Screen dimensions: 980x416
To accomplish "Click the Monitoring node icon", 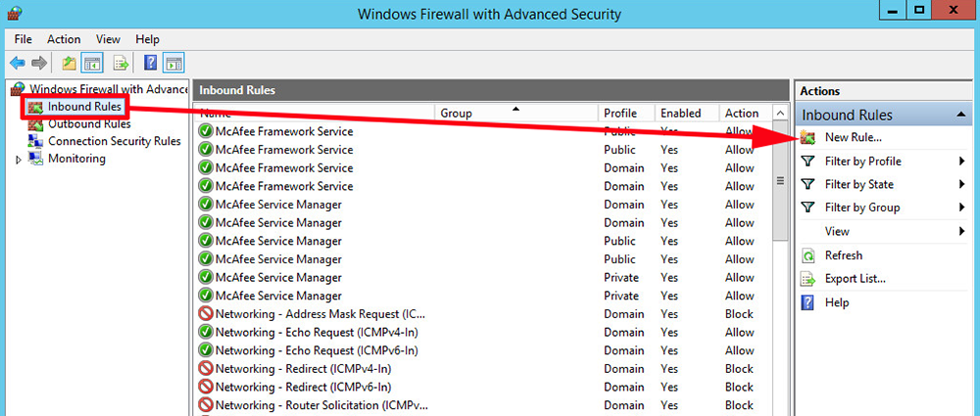I will (35, 158).
